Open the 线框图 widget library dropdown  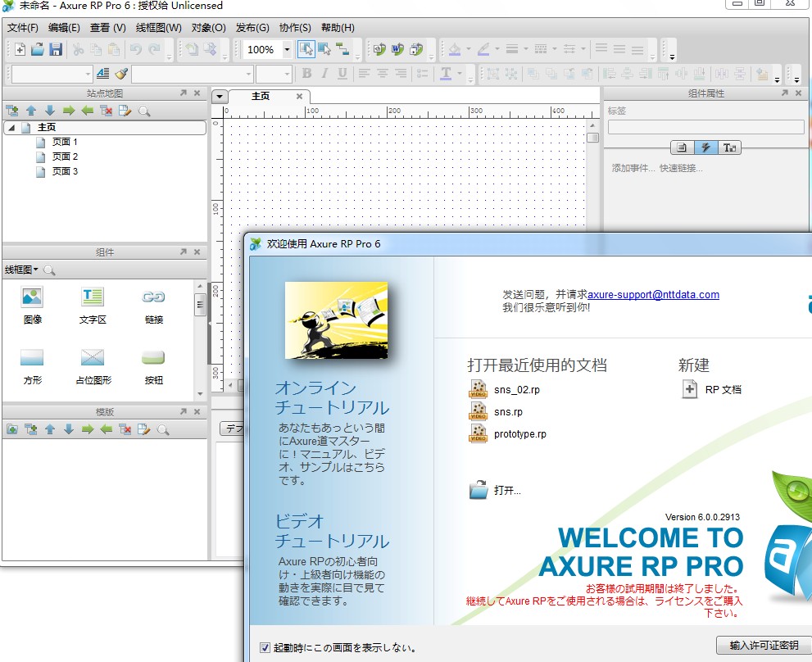click(x=21, y=270)
